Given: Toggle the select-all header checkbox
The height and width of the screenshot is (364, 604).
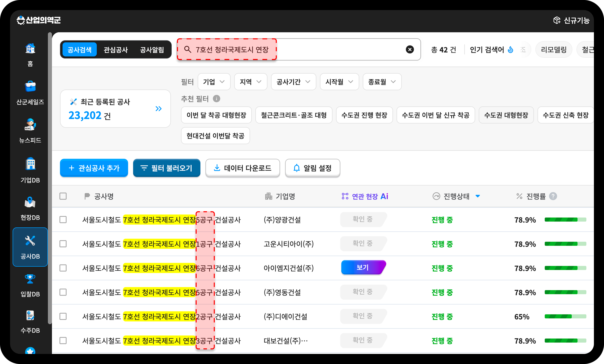Looking at the screenshot, I should [x=63, y=196].
